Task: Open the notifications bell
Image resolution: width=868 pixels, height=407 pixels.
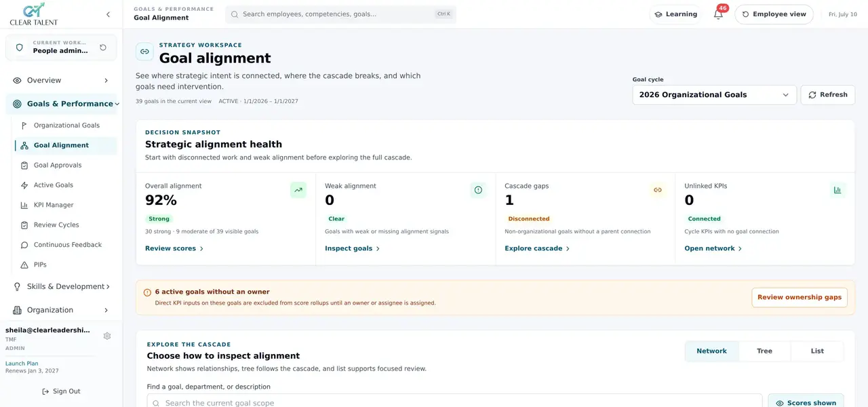Action: coord(718,14)
